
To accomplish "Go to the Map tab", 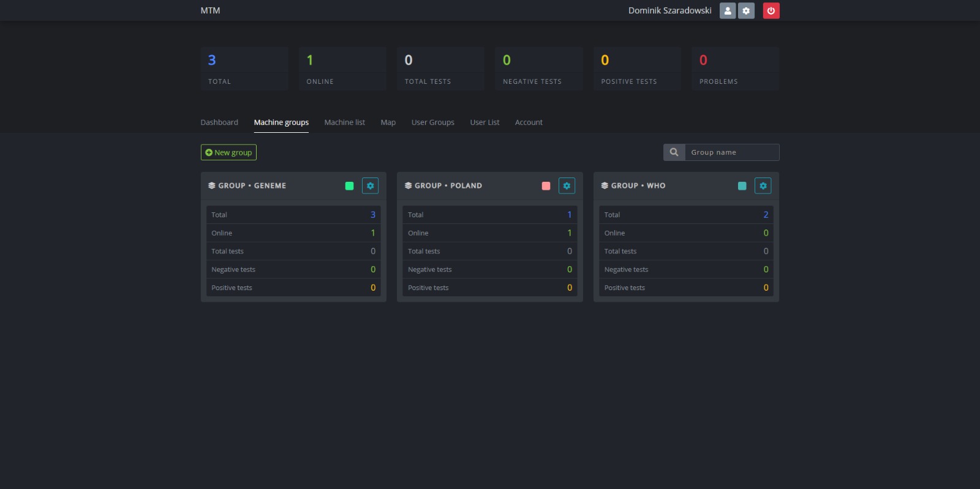I will (388, 122).
